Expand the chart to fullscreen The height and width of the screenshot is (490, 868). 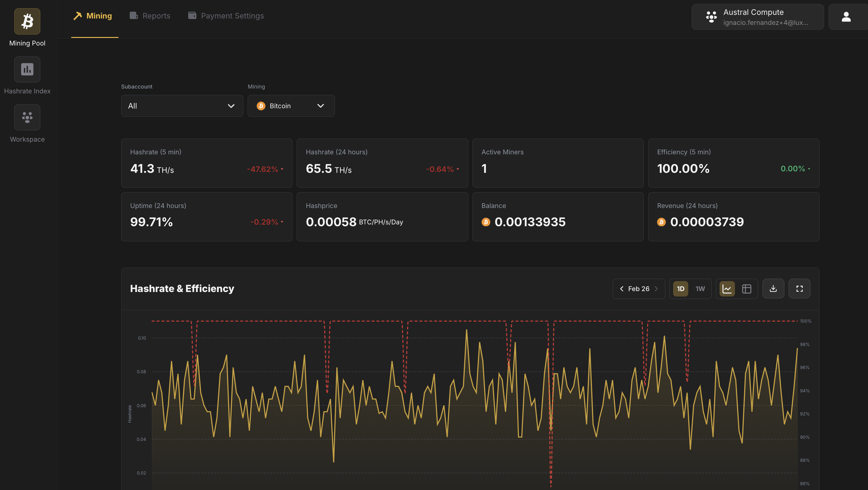pos(799,289)
